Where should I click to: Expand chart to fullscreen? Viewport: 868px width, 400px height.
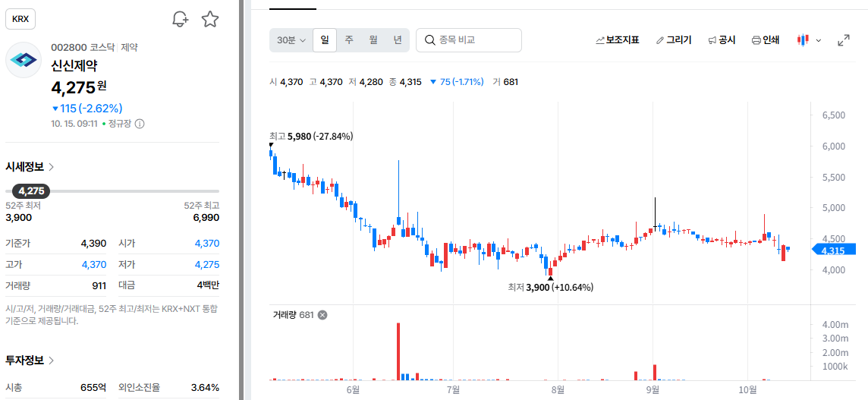click(844, 40)
